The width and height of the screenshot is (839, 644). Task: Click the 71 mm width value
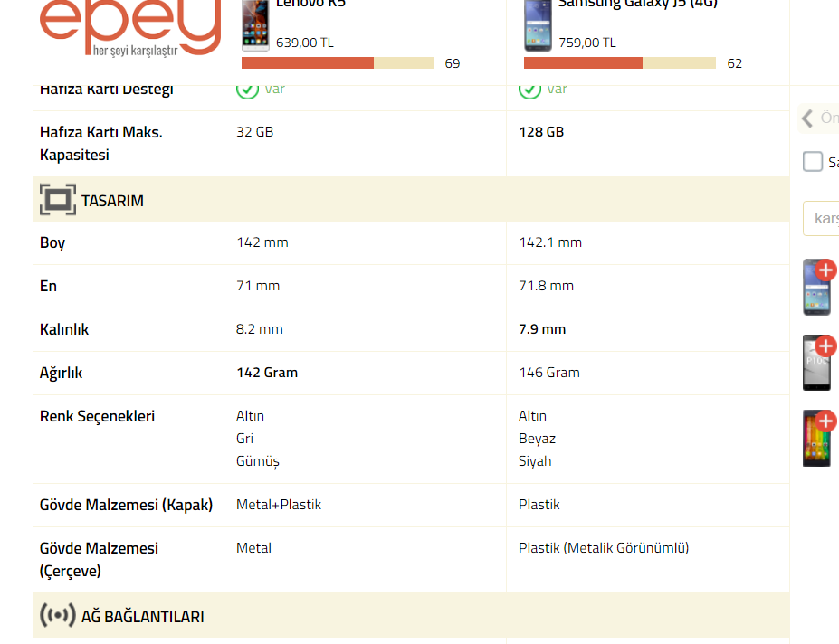point(258,286)
